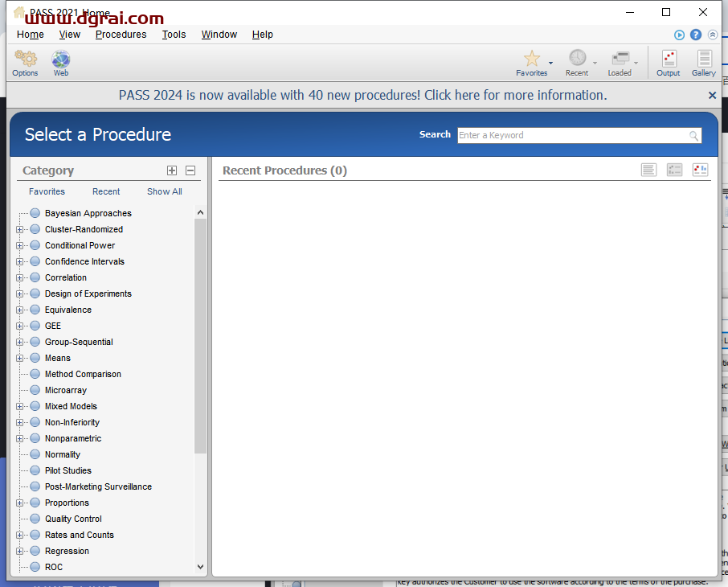Image resolution: width=728 pixels, height=587 pixels.
Task: Click the blue question mark help icon
Action: [696, 35]
